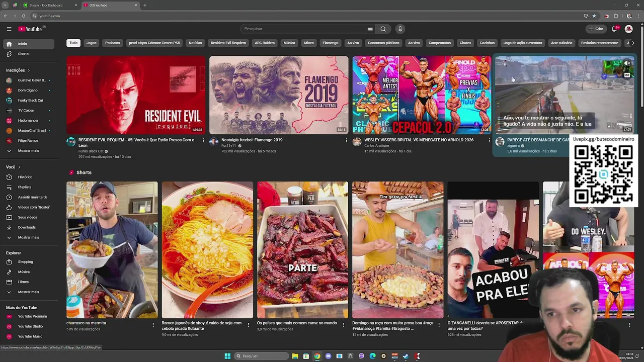Viewport: 644px width, 362px height.
Task: Select the Resident Evil Requiem chip
Action: pyautogui.click(x=228, y=43)
